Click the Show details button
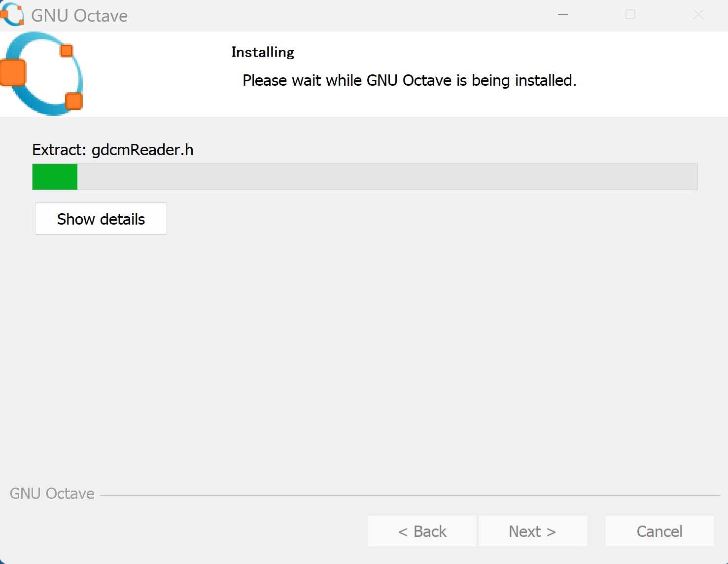The height and width of the screenshot is (564, 728). [x=101, y=219]
